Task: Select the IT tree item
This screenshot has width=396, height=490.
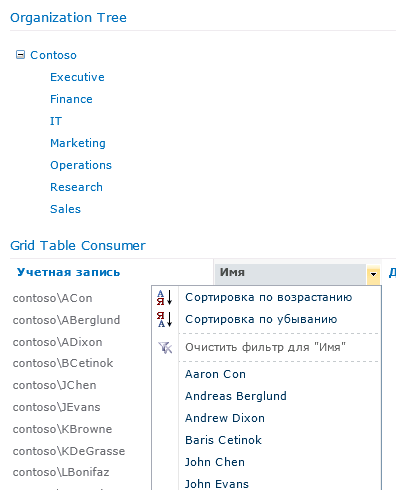Action: tap(56, 121)
